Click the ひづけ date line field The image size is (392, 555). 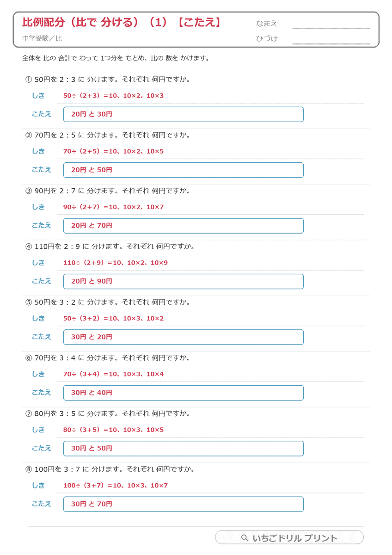(x=331, y=39)
